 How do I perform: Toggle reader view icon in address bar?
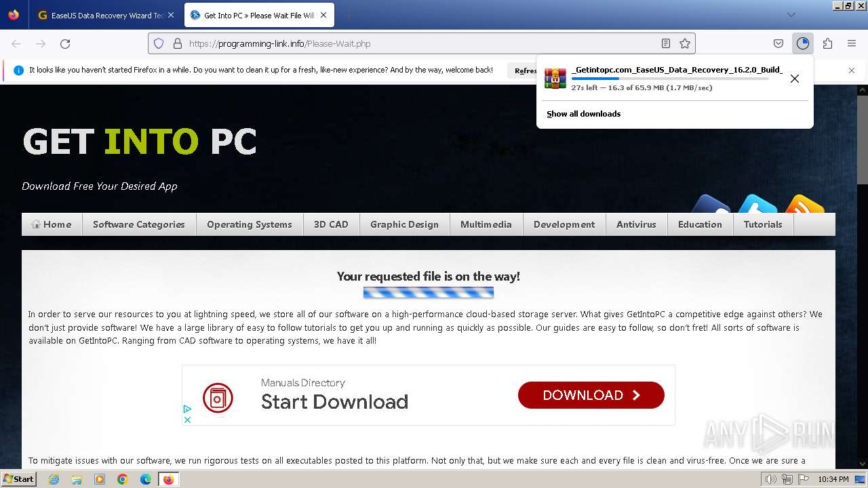(666, 43)
